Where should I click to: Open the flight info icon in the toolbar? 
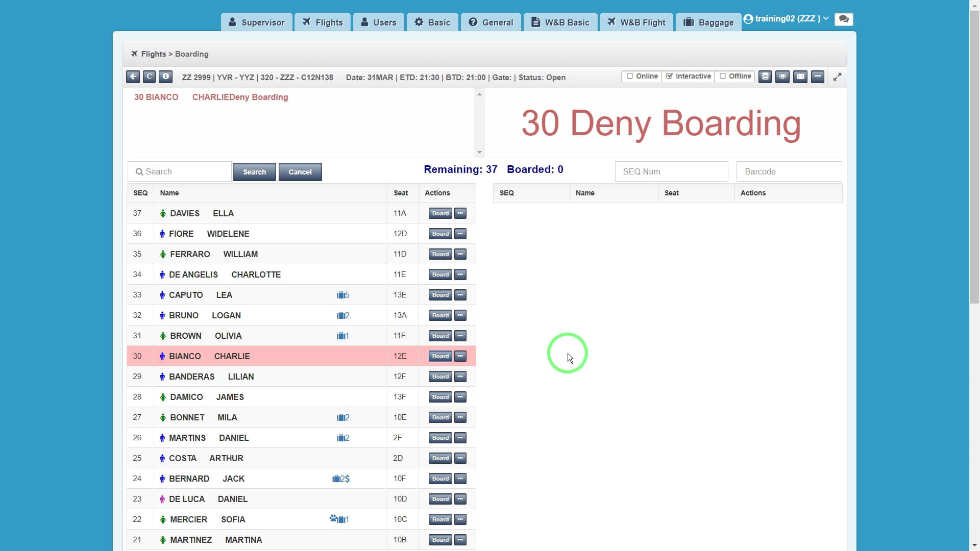[x=165, y=77]
